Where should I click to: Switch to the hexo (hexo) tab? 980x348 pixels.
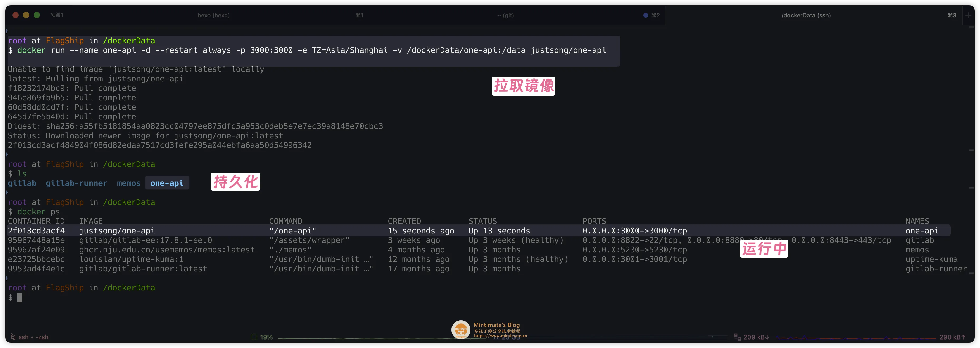pyautogui.click(x=213, y=15)
